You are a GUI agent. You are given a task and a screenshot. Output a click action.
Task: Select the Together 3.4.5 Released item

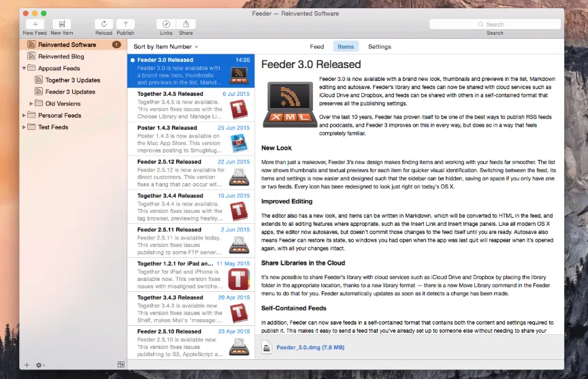point(191,105)
